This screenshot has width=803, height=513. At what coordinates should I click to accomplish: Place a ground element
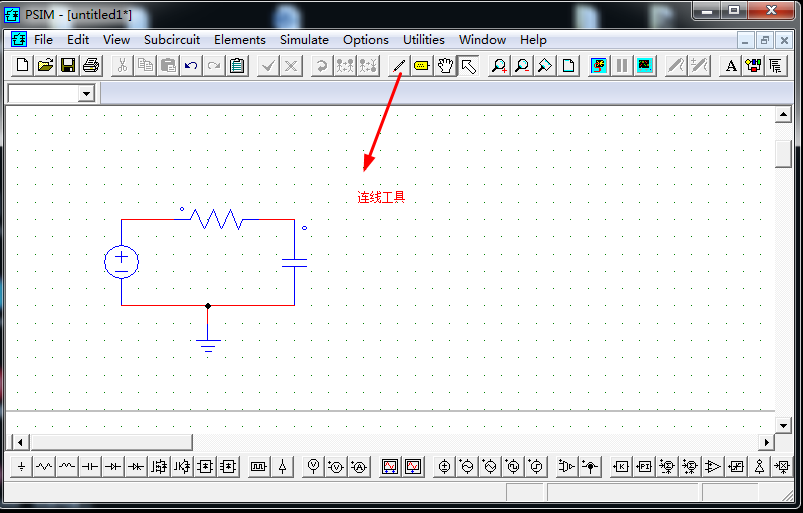click(x=22, y=466)
